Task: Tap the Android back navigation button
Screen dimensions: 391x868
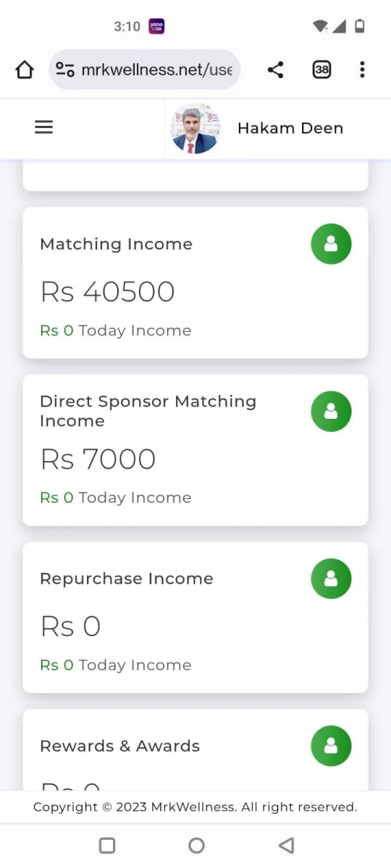Action: coord(286,845)
